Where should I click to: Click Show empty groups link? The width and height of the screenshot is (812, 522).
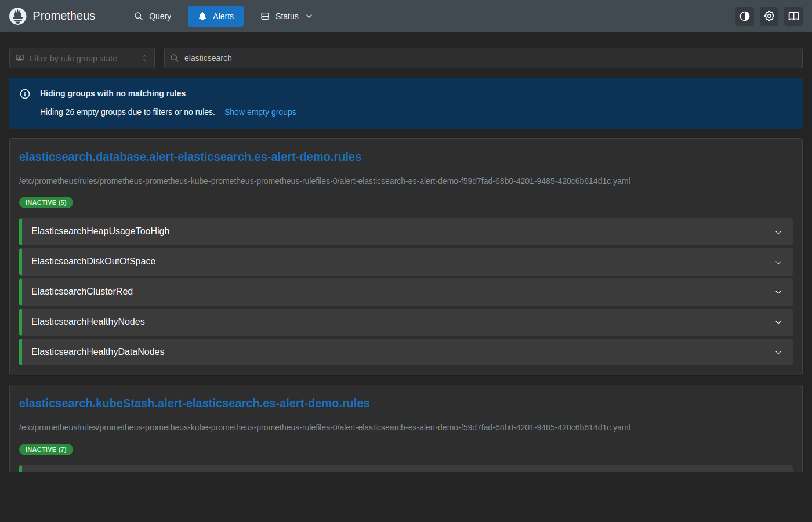point(260,112)
